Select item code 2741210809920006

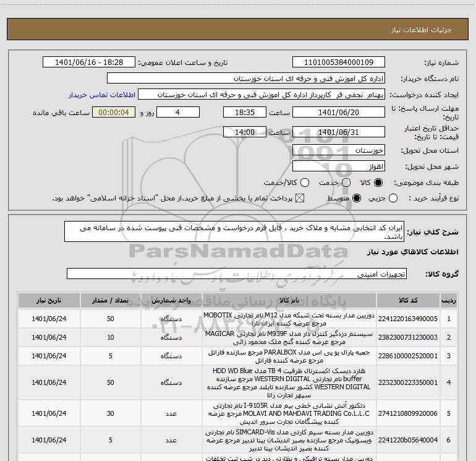tap(408, 413)
